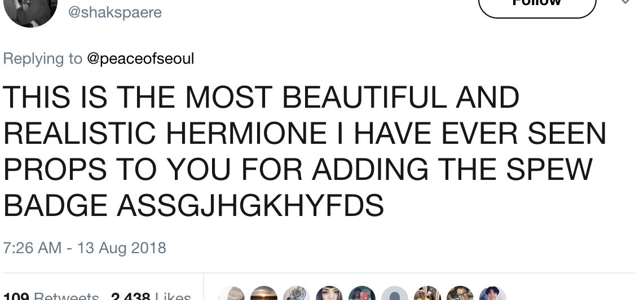Viewport: 644px width, 300px height.
Task: Open the seventh liker avatar in the row
Action: [x=427, y=294]
